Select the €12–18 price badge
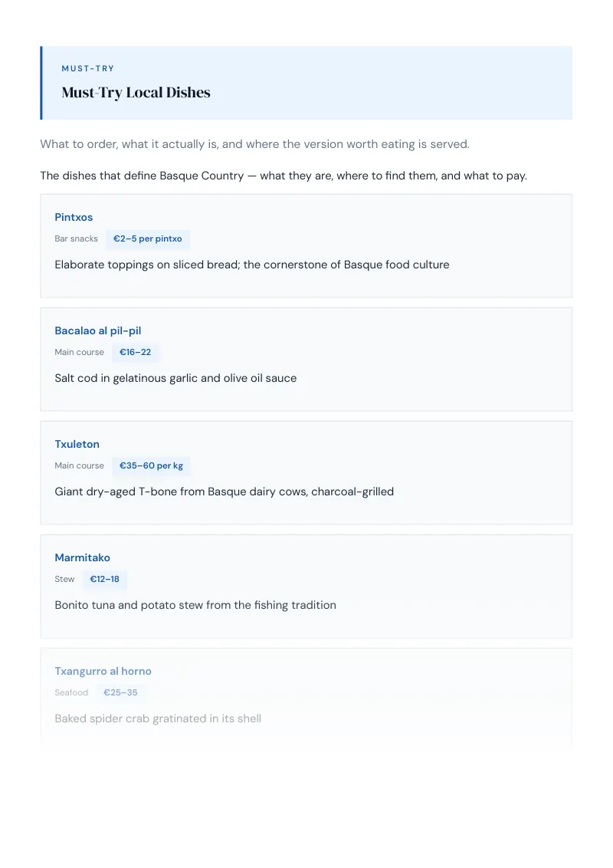Viewport: 613px width, 868px height. (x=104, y=579)
